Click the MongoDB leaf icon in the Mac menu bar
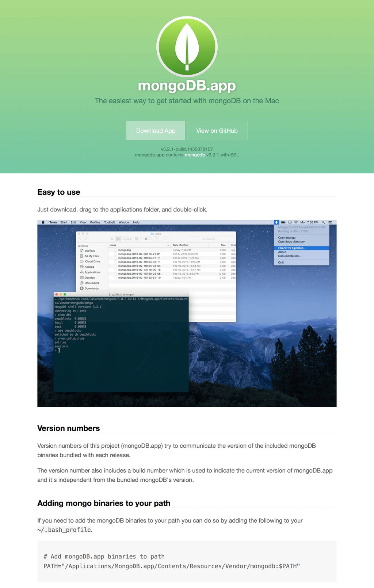Viewport: 374px width, 588px height. tap(276, 222)
